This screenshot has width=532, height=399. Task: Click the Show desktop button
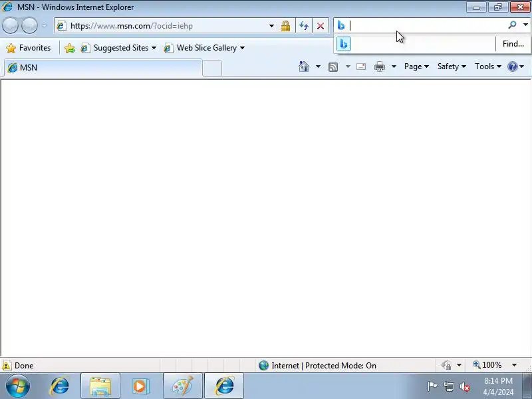[x=527, y=386]
